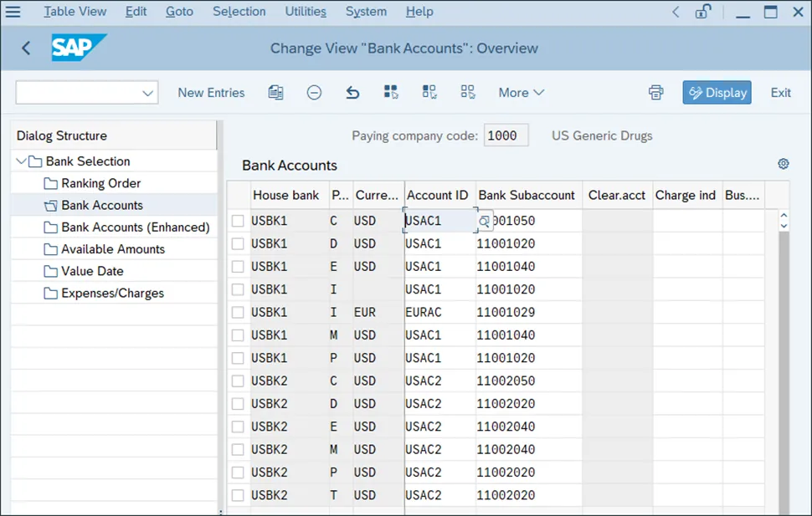This screenshot has height=516, width=812.
Task: Tick the first USBK1 row checkbox
Action: (x=238, y=221)
